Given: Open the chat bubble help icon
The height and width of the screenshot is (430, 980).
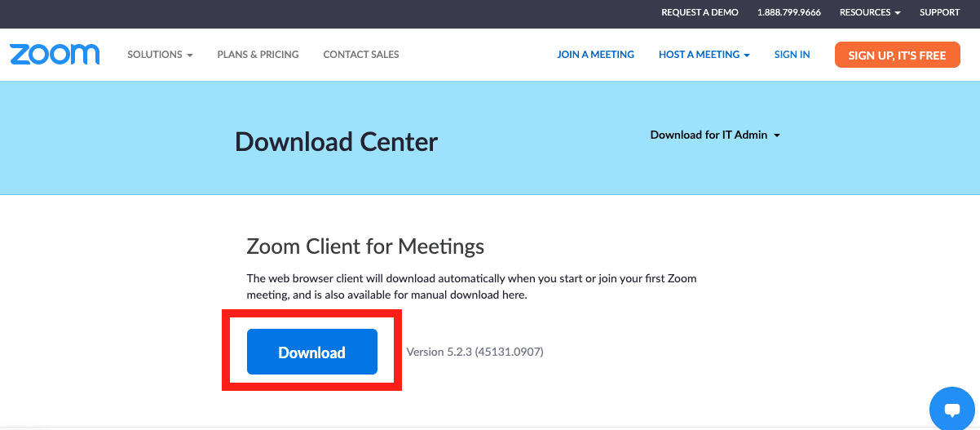Looking at the screenshot, I should coord(953,410).
